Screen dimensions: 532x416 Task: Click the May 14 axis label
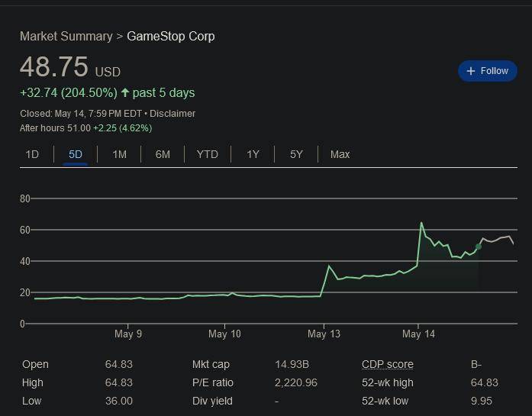[418, 334]
